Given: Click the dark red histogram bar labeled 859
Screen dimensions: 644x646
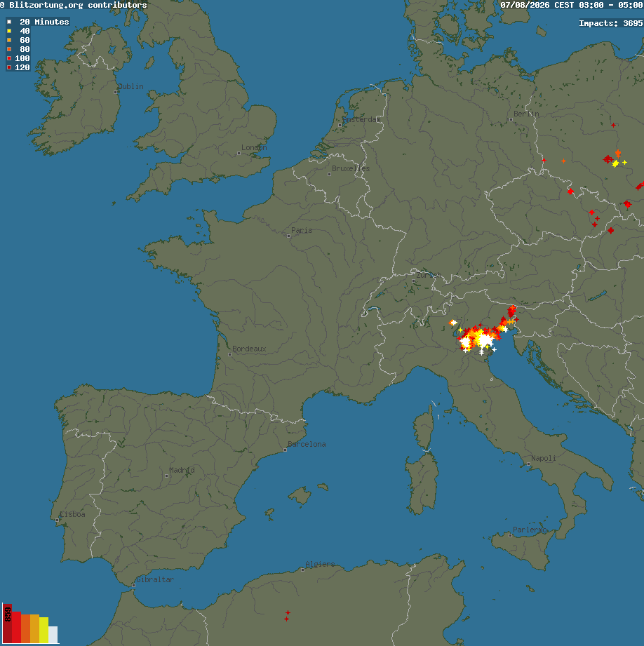Looking at the screenshot, I should pos(7,623).
